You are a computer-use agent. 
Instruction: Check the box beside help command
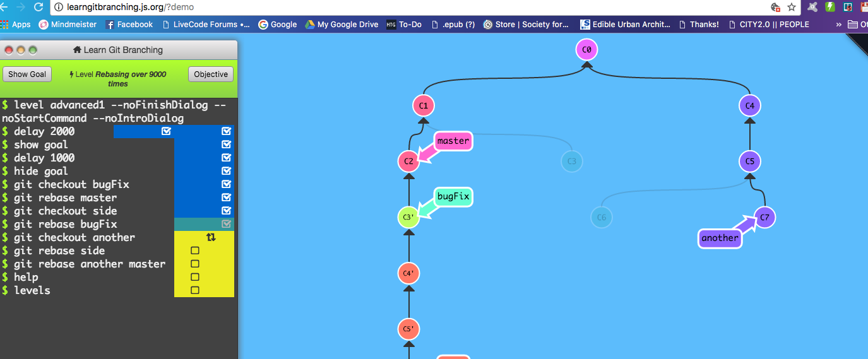coord(195,277)
